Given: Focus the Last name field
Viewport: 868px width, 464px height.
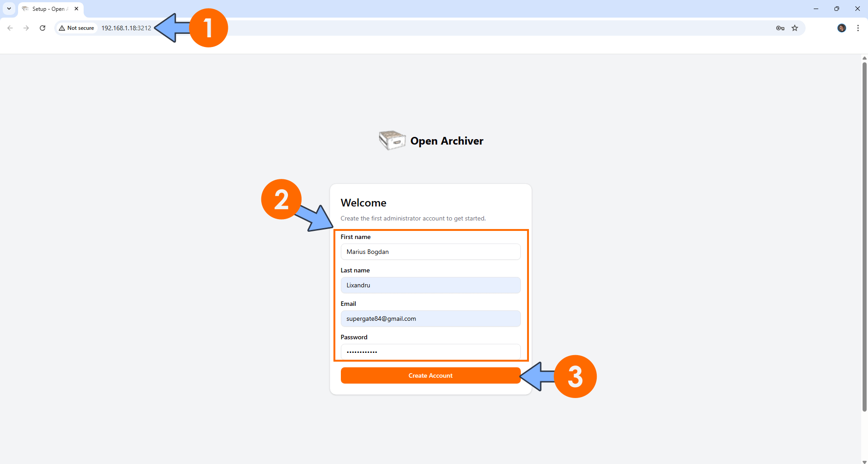Looking at the screenshot, I should [x=430, y=285].
